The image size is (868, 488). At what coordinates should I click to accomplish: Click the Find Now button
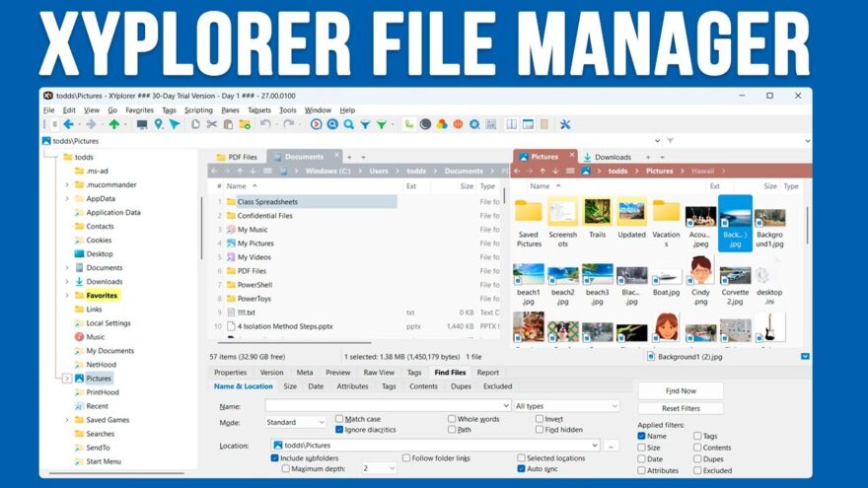coord(681,390)
